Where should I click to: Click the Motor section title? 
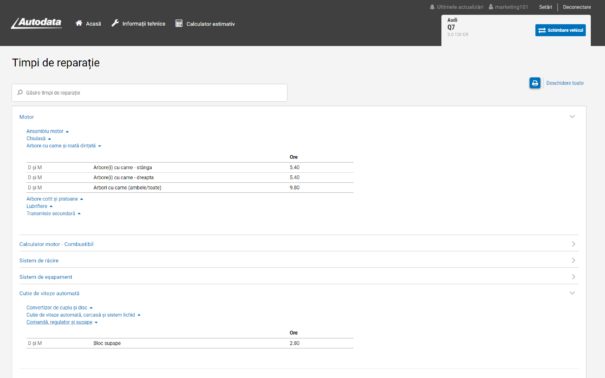pyautogui.click(x=27, y=117)
